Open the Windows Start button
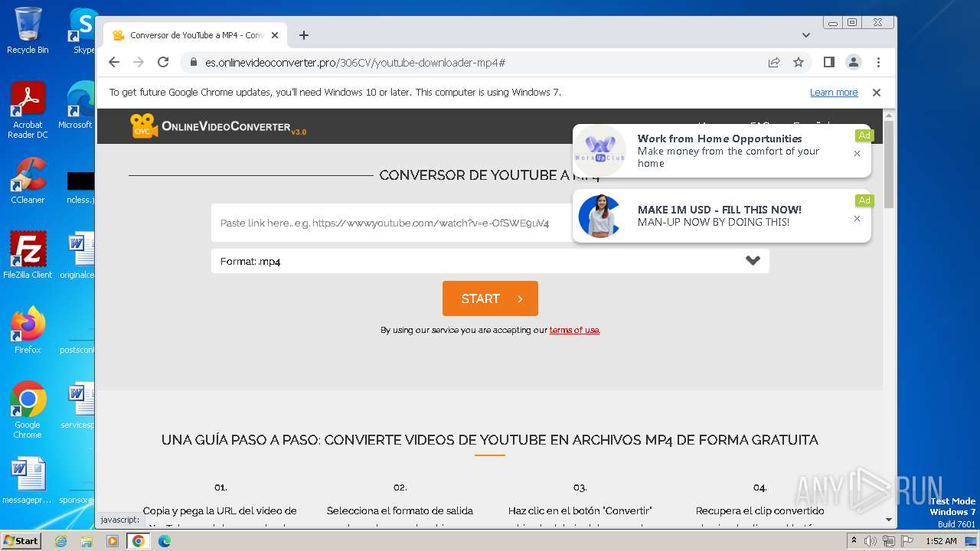980x551 pixels. (21, 540)
